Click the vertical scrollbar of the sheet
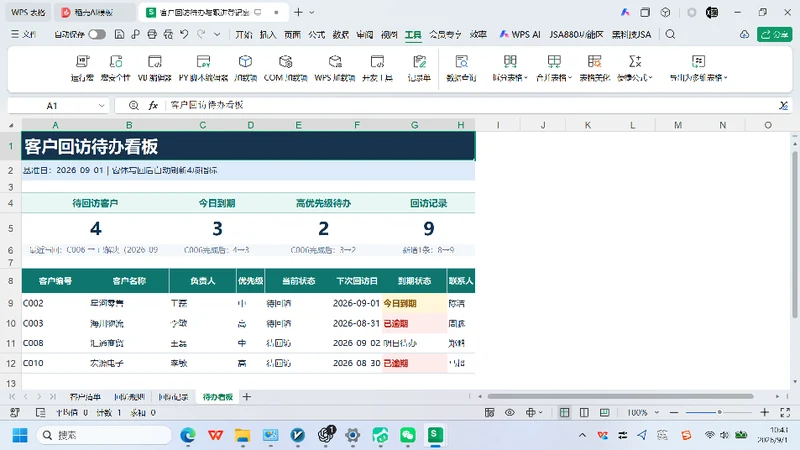Viewport: 800px width, 450px height. (x=795, y=235)
